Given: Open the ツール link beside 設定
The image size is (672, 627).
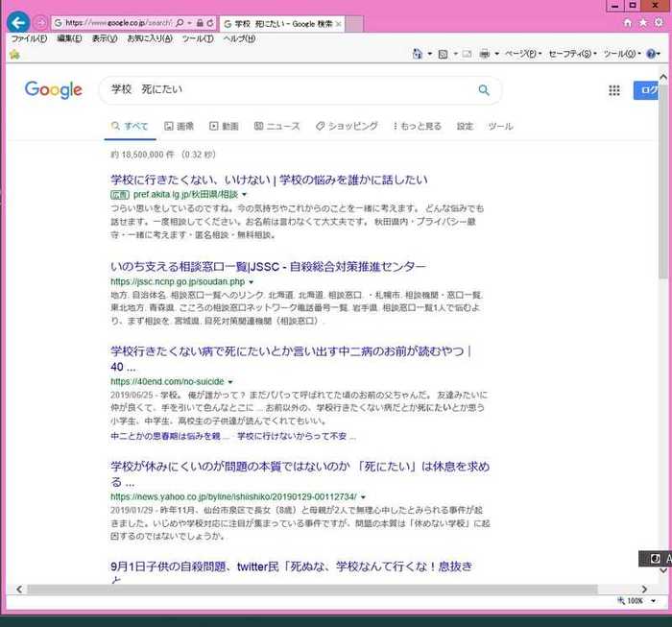Looking at the screenshot, I should [500, 126].
